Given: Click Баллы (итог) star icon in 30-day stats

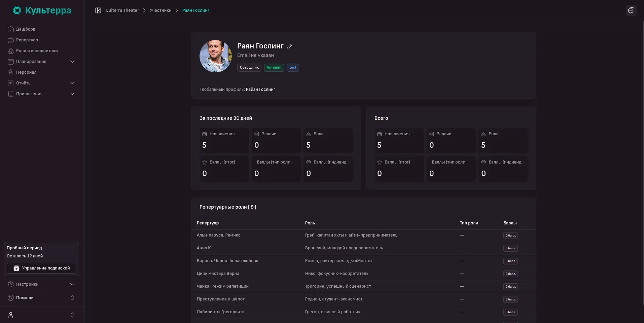Looking at the screenshot, I should (x=205, y=162).
